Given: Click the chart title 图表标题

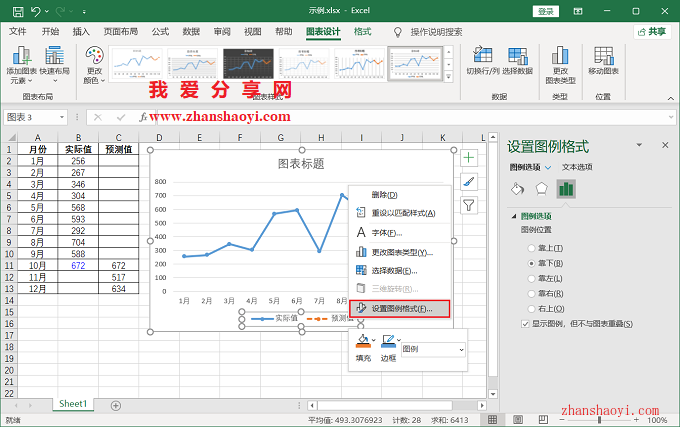Looking at the screenshot, I should [301, 164].
